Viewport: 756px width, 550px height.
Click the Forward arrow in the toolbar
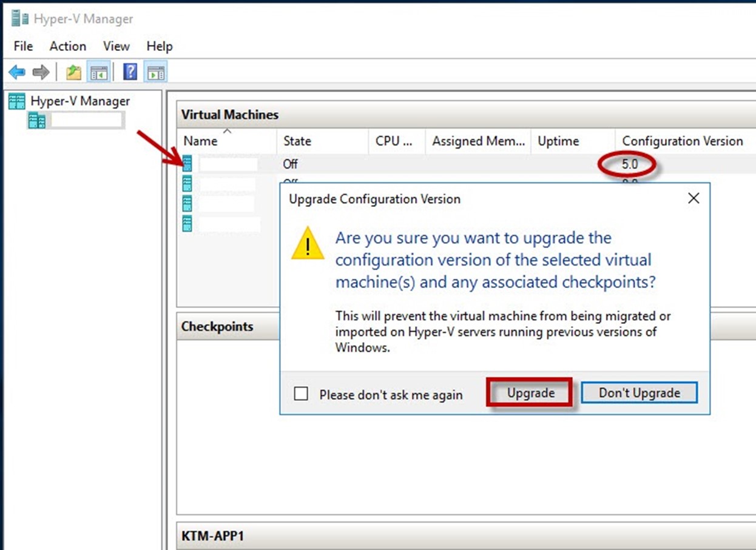point(41,73)
